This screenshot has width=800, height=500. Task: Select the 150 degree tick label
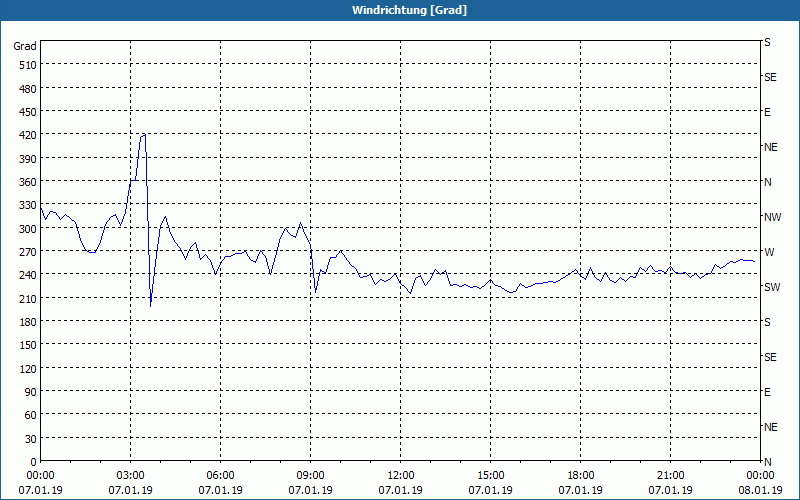(28, 345)
